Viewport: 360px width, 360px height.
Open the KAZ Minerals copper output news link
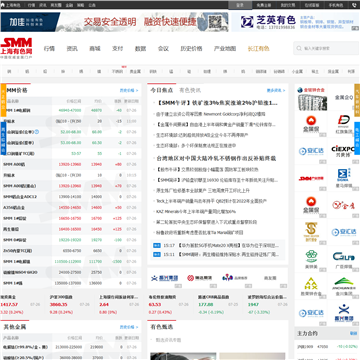196,211
